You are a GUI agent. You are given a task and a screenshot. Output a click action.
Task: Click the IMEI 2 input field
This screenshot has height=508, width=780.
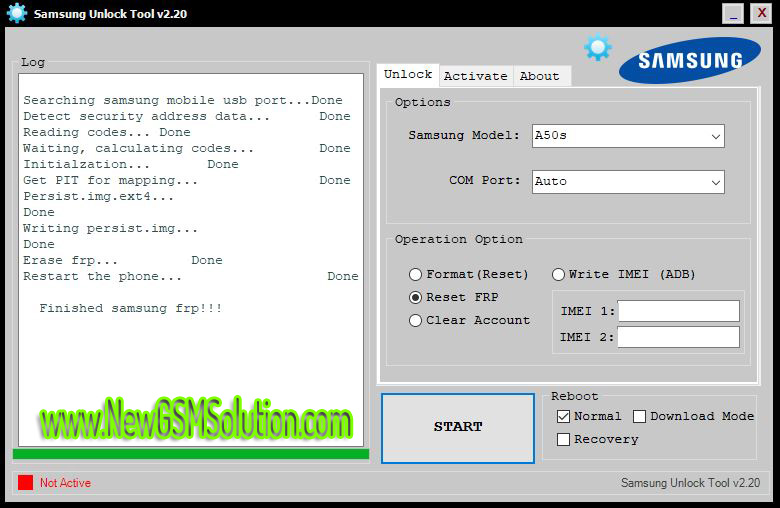tap(679, 337)
